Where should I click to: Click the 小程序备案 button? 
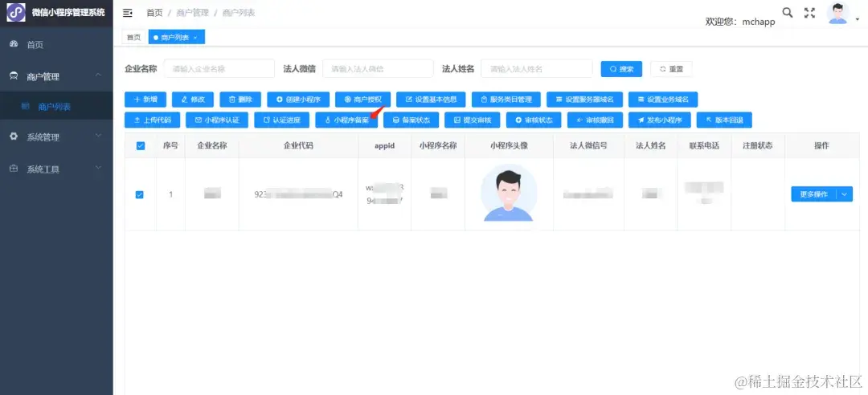point(346,120)
